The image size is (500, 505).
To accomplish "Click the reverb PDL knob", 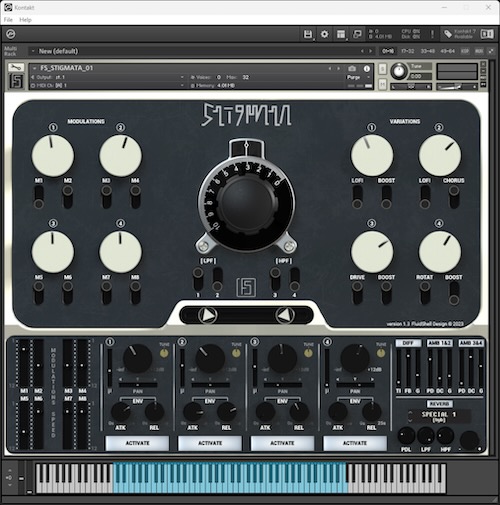I will (x=406, y=435).
